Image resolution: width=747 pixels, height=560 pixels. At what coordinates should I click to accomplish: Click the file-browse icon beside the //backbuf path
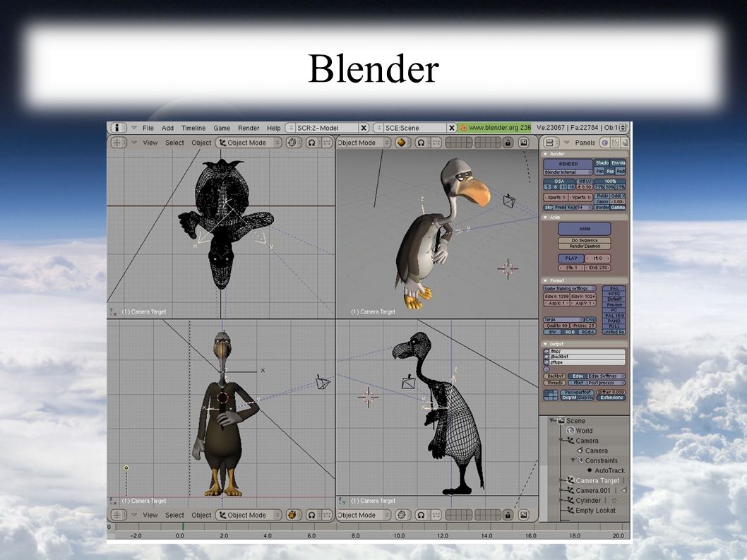tap(546, 357)
